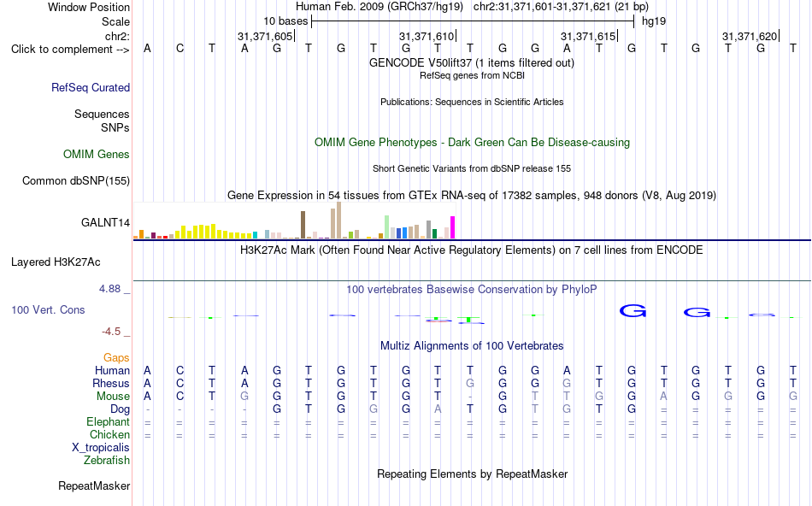Click the large blue G in PhyloP conservation track
Image resolution: width=812 pixels, height=506 pixels.
click(633, 311)
